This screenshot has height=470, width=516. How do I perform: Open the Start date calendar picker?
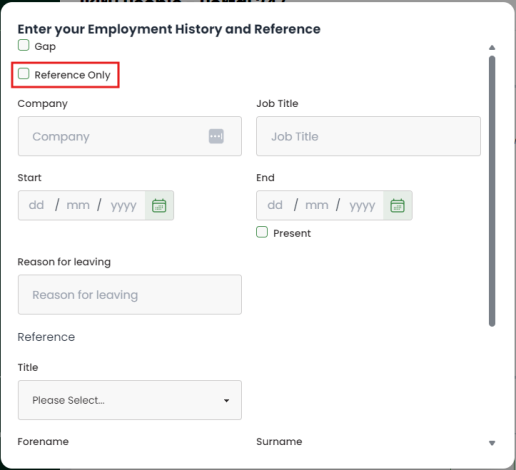point(159,205)
